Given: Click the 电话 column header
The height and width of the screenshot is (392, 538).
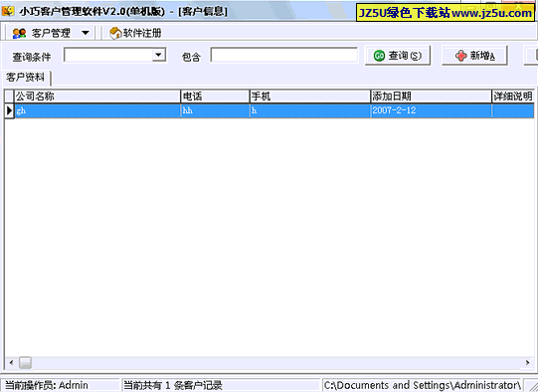Looking at the screenshot, I should pyautogui.click(x=215, y=97).
